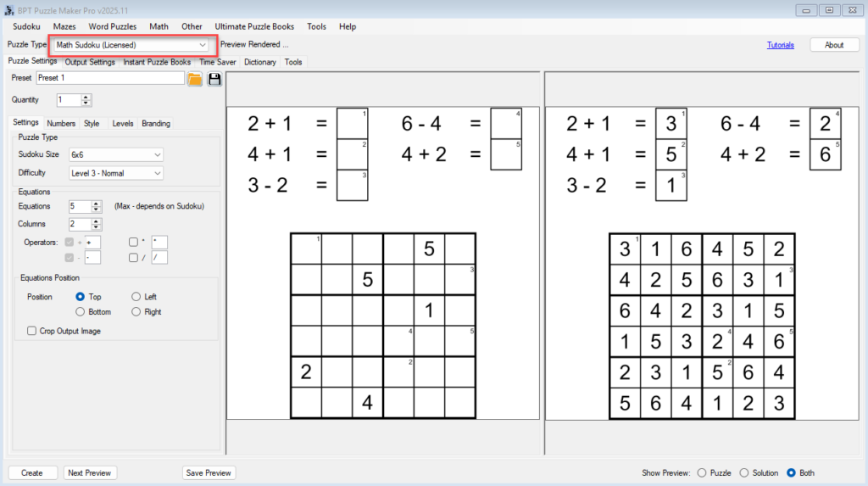Switch to Style sub-tab

pyautogui.click(x=92, y=124)
